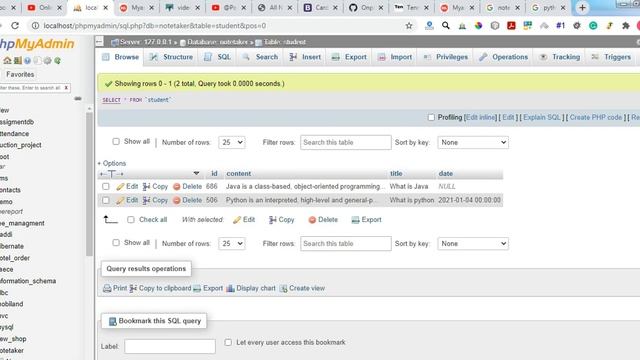Sort table by date column header
The height and width of the screenshot is (360, 640).
point(446,173)
